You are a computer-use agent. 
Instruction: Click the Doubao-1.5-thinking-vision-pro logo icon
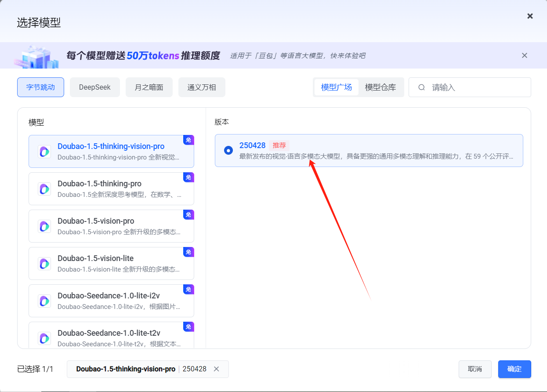tap(44, 152)
